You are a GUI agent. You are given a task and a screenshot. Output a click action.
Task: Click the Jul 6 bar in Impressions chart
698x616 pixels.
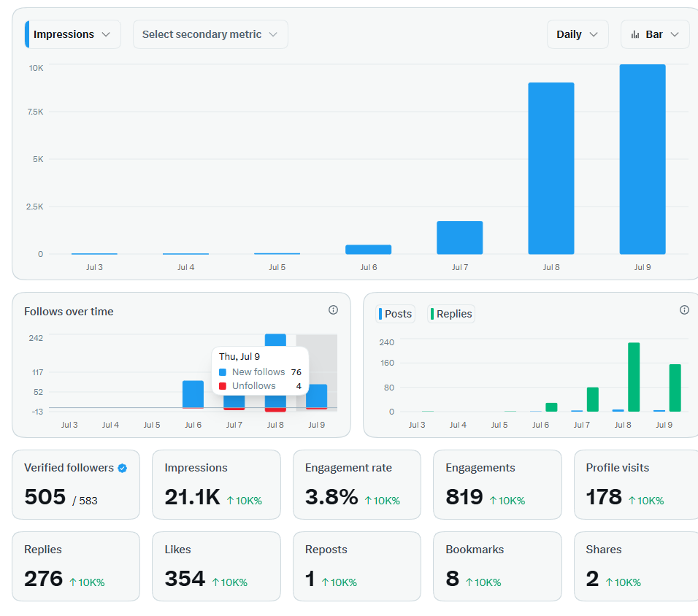tap(368, 250)
